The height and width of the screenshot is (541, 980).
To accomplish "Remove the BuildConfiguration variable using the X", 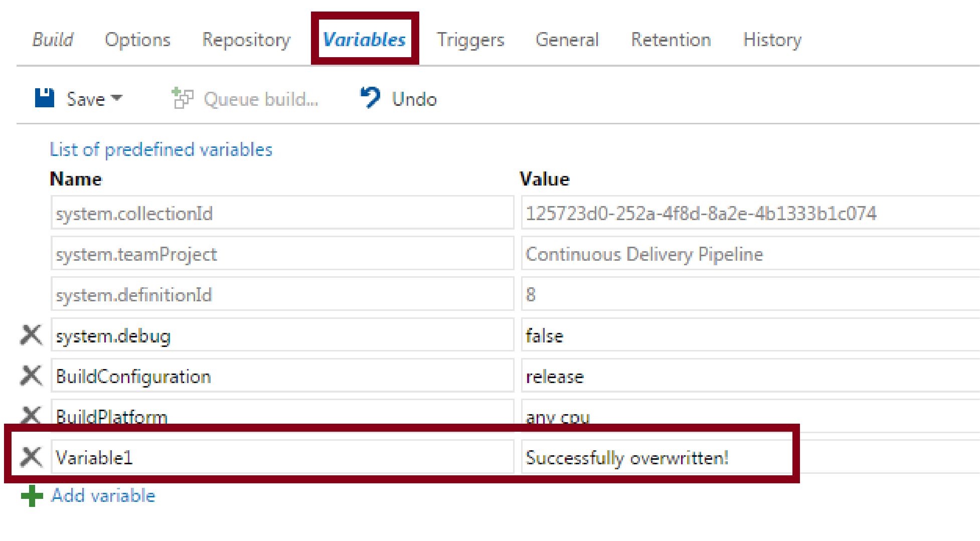I will [31, 376].
